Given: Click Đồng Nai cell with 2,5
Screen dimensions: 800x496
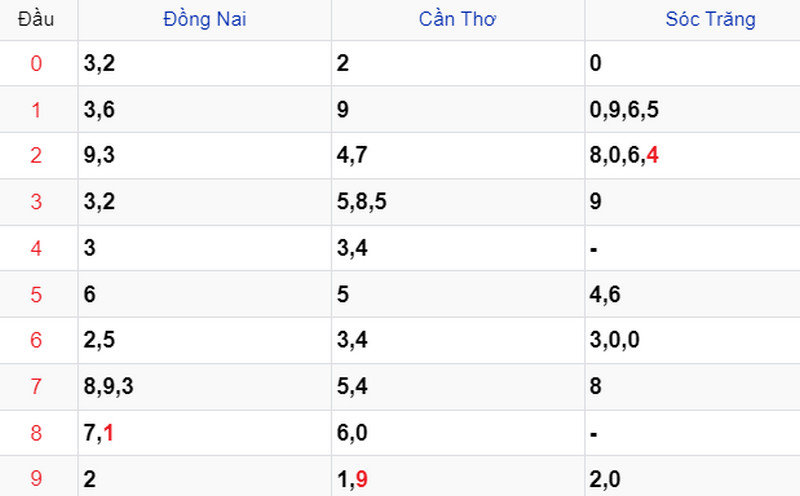Looking at the screenshot, I should 205,340.
